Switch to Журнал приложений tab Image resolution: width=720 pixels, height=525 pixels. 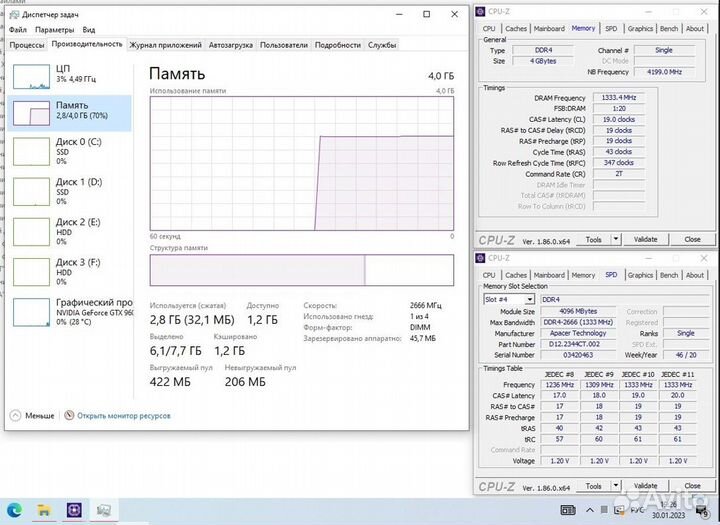pyautogui.click(x=165, y=45)
